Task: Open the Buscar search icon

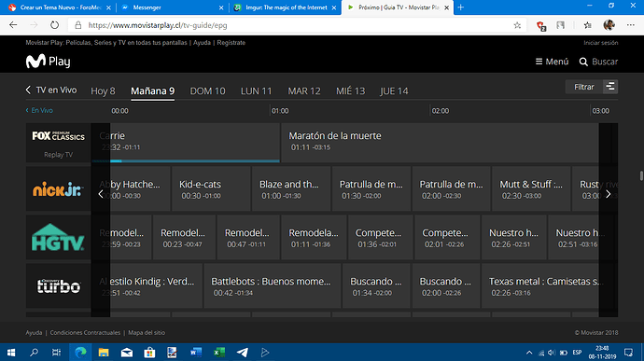Action: pos(583,62)
